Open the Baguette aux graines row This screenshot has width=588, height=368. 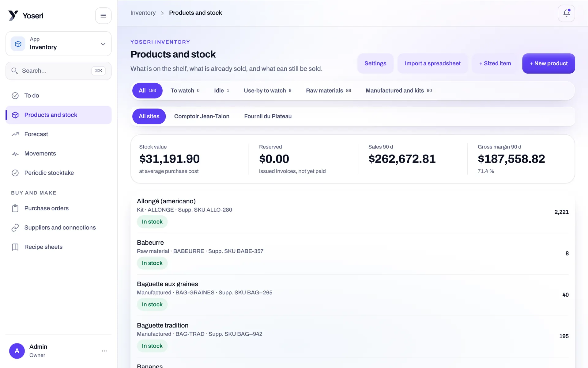pos(352,295)
